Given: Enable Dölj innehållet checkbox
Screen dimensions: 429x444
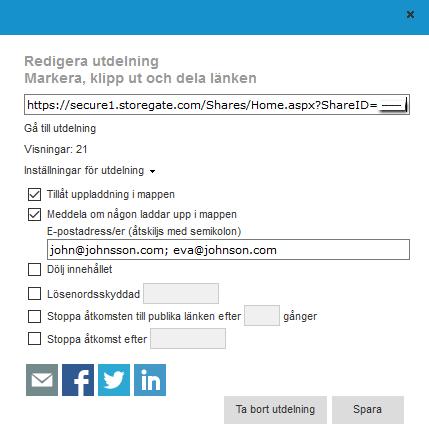Looking at the screenshot, I should point(34,269).
